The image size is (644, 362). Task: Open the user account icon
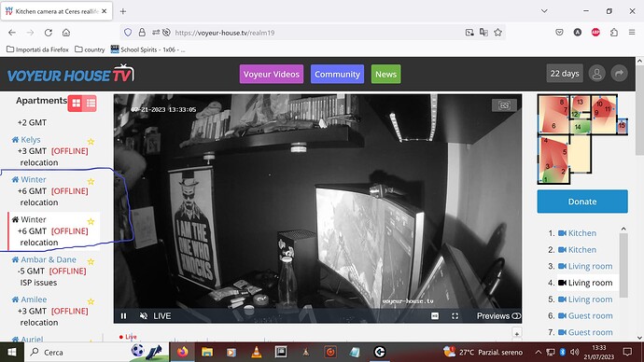[x=596, y=74]
